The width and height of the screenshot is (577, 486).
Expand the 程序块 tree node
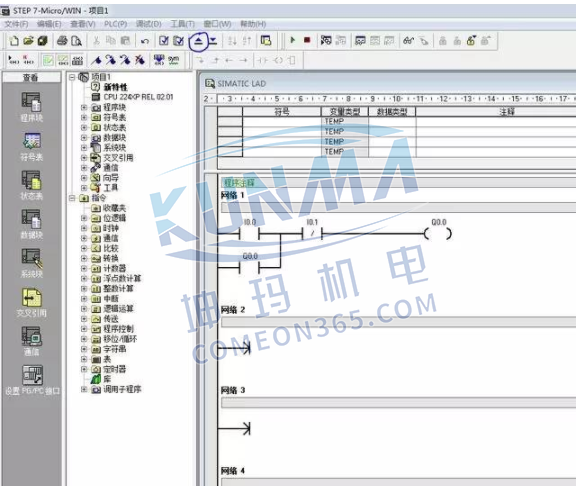tap(84, 107)
